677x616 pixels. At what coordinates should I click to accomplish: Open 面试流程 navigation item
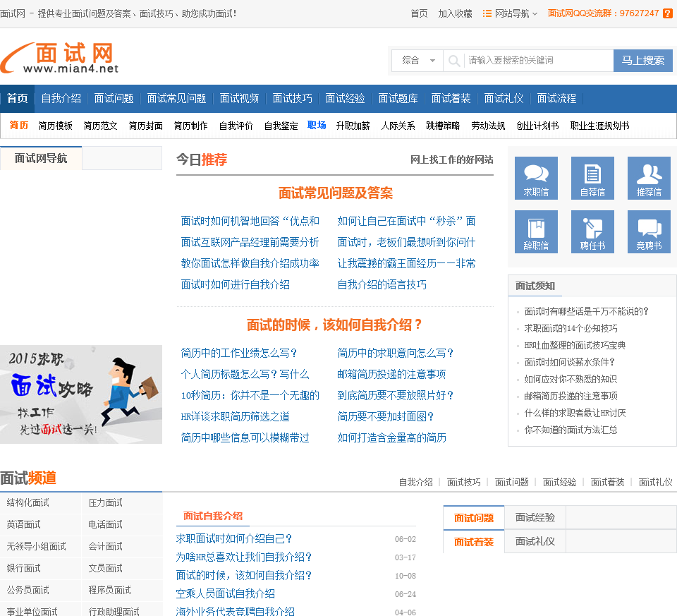556,99
